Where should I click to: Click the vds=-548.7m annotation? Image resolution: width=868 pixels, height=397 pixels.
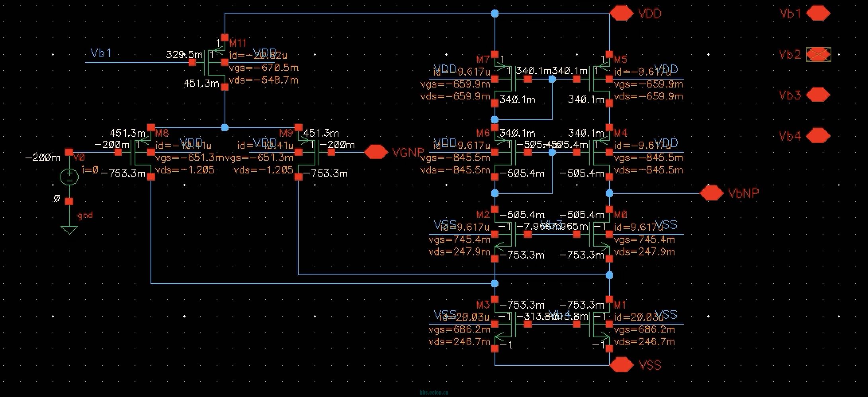[x=264, y=80]
